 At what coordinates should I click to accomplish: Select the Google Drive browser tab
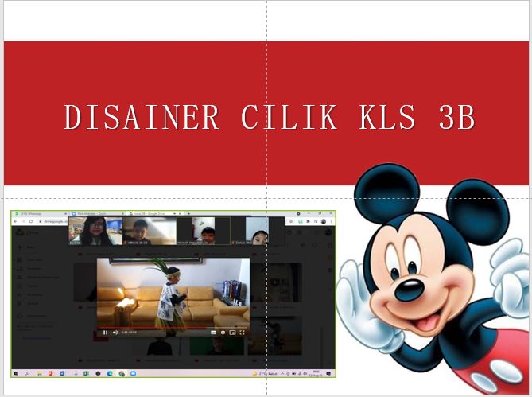pyautogui.click(x=154, y=214)
